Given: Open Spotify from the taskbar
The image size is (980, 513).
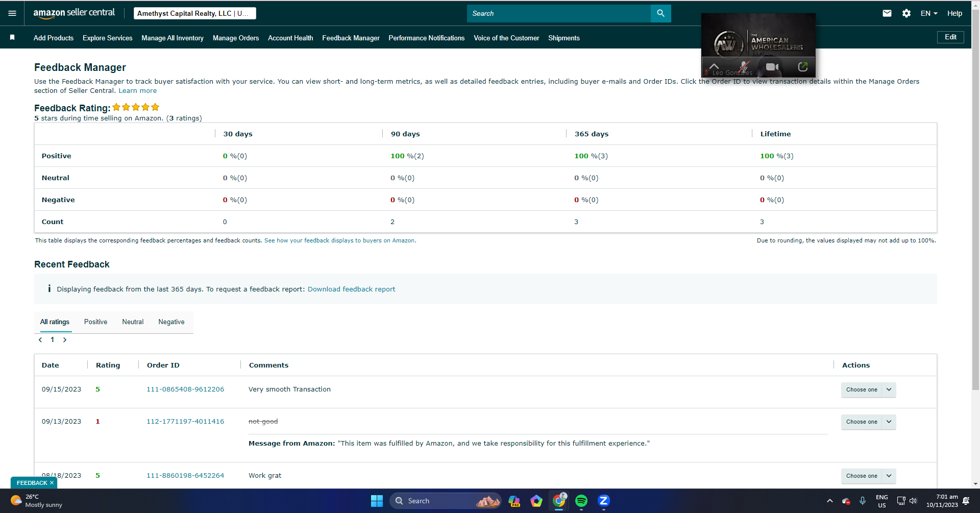Looking at the screenshot, I should pos(581,501).
